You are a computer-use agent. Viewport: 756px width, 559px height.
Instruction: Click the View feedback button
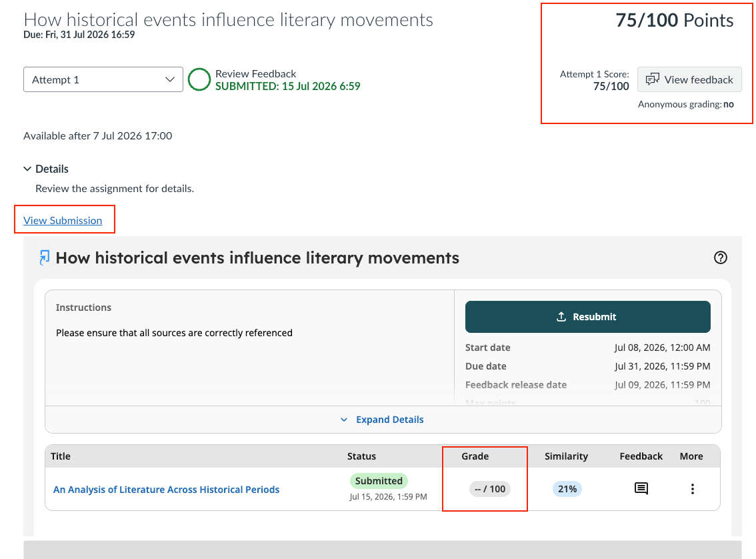[689, 79]
